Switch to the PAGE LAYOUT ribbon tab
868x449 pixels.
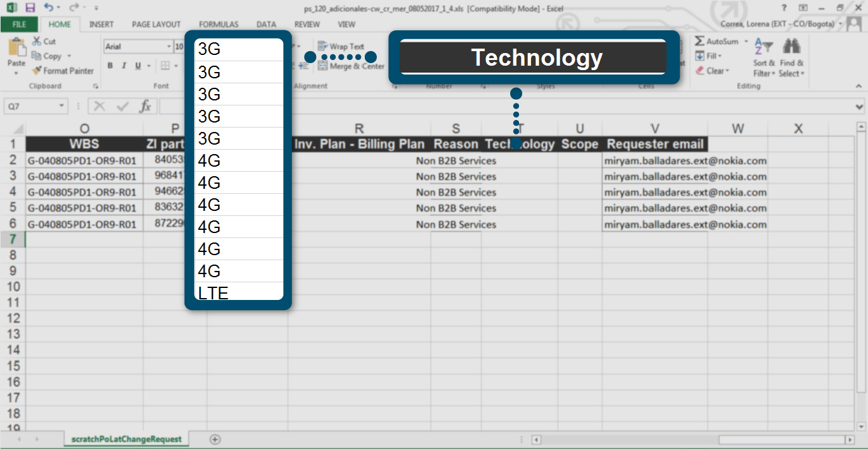[x=156, y=25]
